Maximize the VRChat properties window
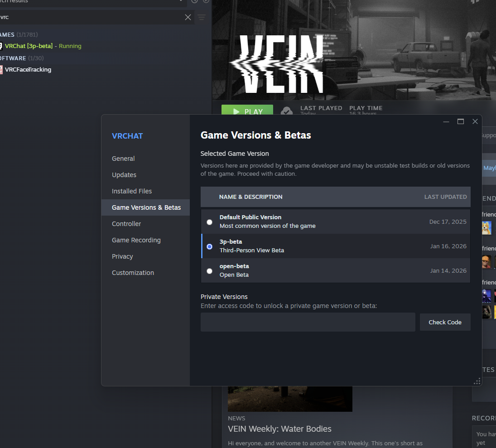This screenshot has height=448, width=496. tap(461, 121)
